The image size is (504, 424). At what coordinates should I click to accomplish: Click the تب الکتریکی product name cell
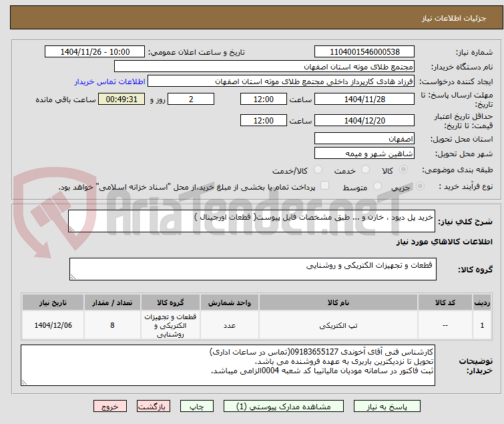coord(338,325)
